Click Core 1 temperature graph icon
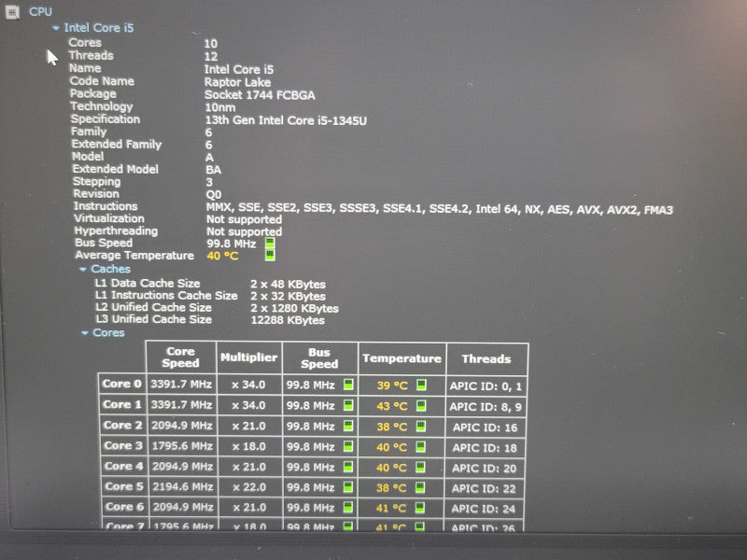The image size is (747, 560). [x=421, y=406]
